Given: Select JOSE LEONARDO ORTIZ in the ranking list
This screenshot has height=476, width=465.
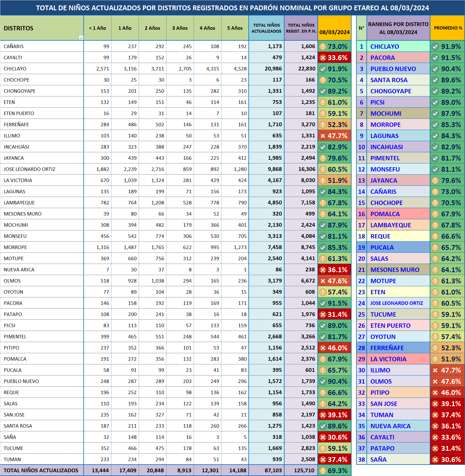Looking at the screenshot, I should click(397, 303).
